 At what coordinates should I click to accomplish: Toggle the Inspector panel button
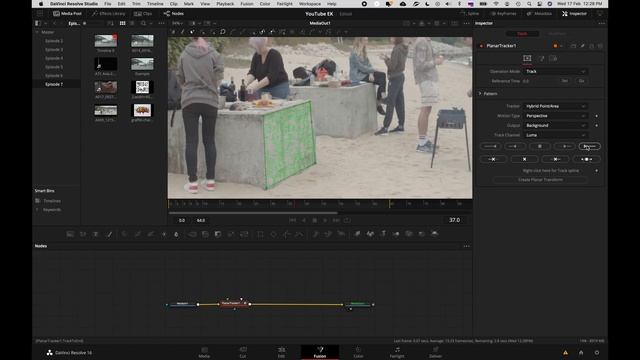[x=574, y=13]
